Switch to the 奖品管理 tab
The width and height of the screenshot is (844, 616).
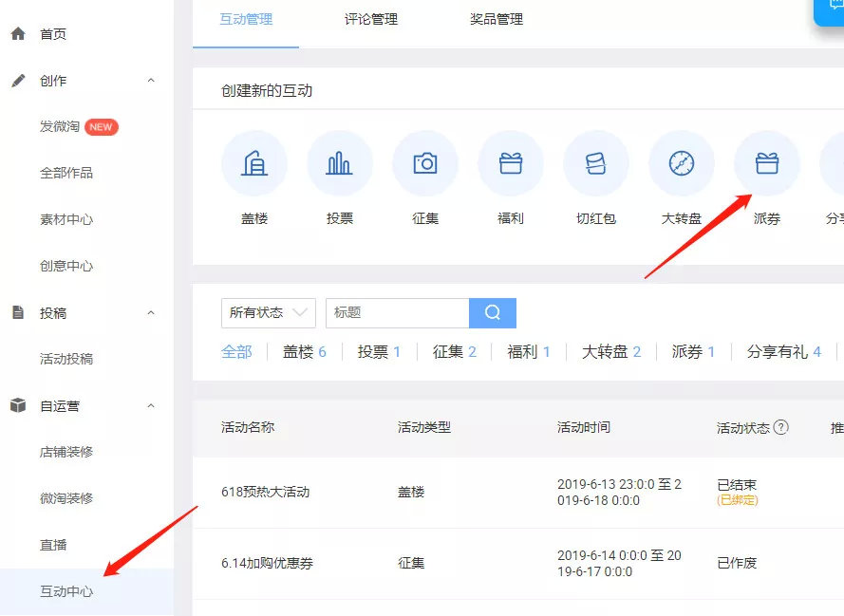pyautogui.click(x=494, y=18)
